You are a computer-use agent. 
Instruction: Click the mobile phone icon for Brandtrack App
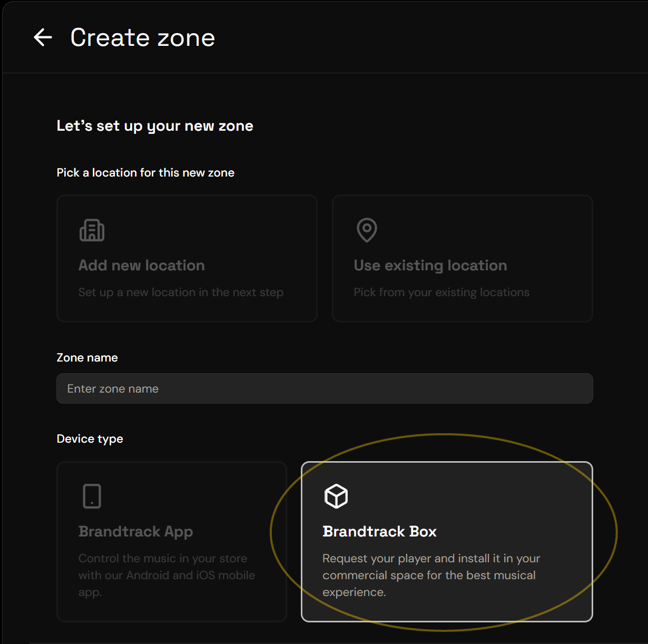(92, 496)
